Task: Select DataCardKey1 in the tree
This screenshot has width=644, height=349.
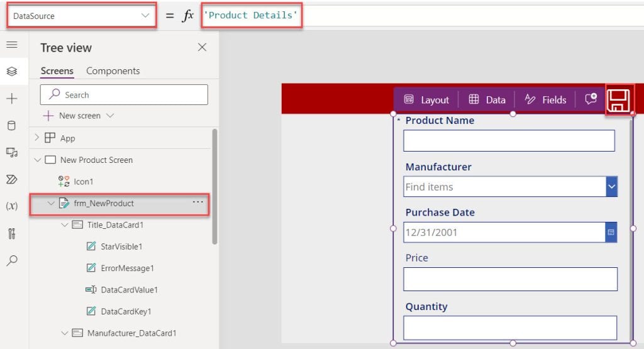Action: tap(126, 312)
